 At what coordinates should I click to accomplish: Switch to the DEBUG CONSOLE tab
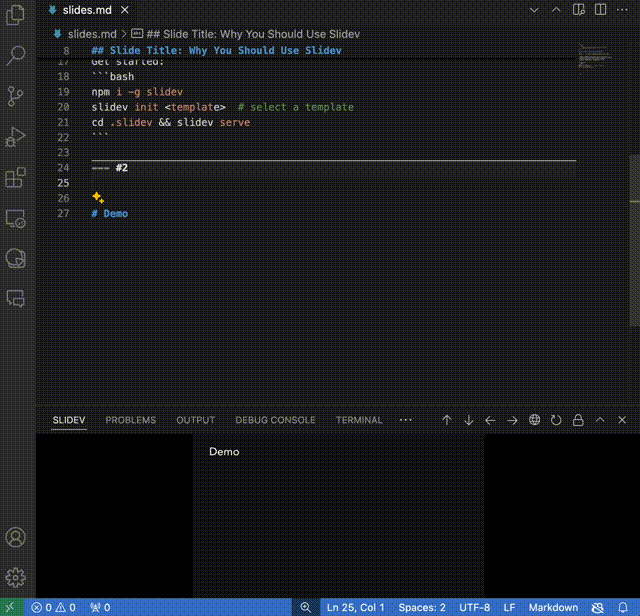click(275, 420)
